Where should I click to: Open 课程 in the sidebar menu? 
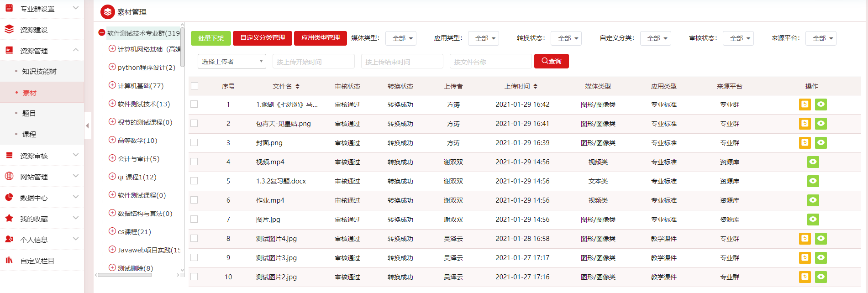click(x=29, y=135)
